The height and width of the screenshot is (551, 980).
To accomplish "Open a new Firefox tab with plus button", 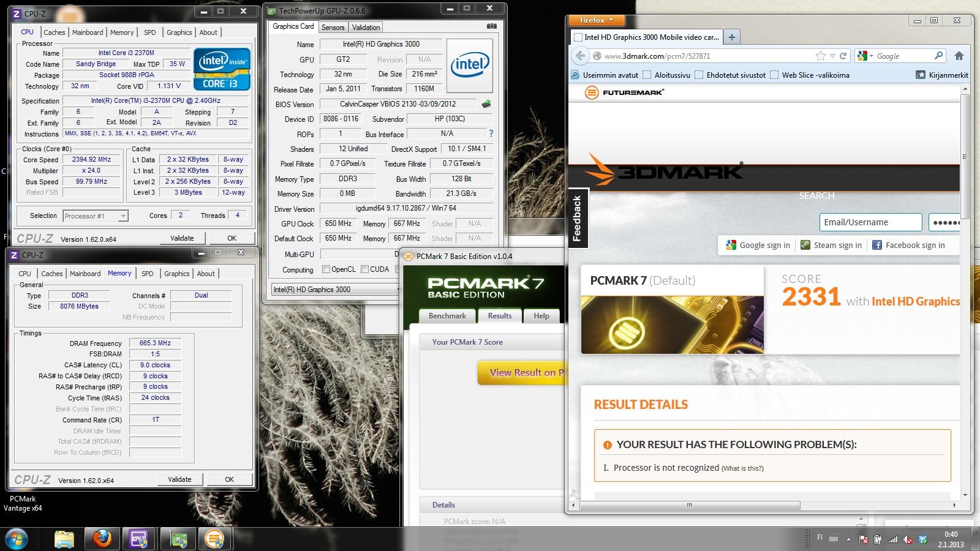I will click(731, 37).
